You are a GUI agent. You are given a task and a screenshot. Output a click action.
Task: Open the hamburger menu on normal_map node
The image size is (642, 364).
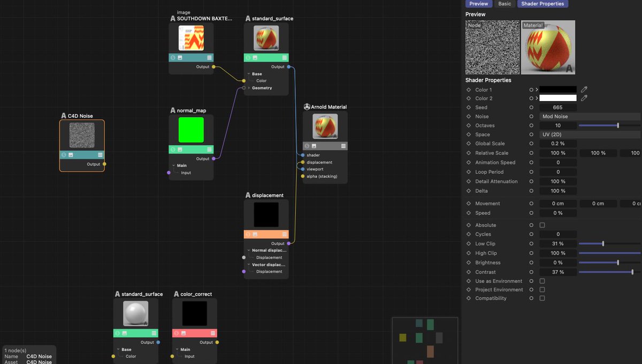click(209, 150)
